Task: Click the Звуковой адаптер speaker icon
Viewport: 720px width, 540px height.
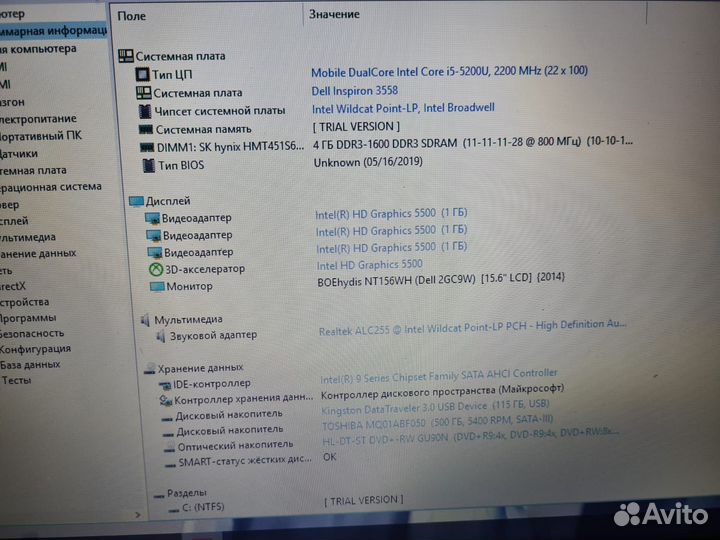Action: coord(159,336)
